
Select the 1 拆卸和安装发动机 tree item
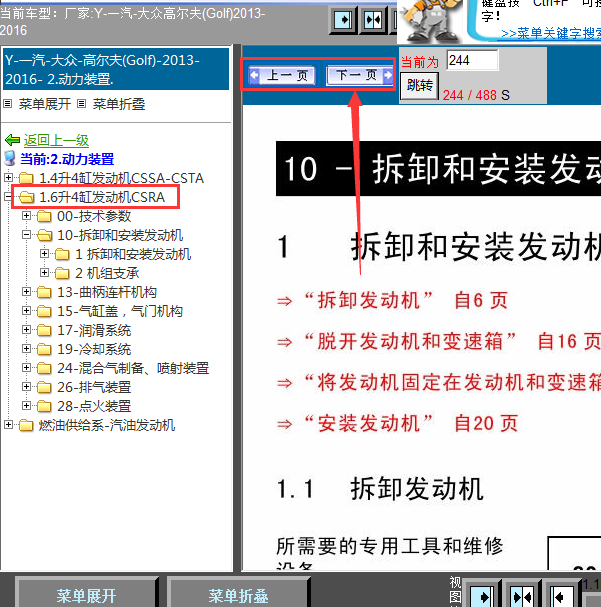point(133,254)
